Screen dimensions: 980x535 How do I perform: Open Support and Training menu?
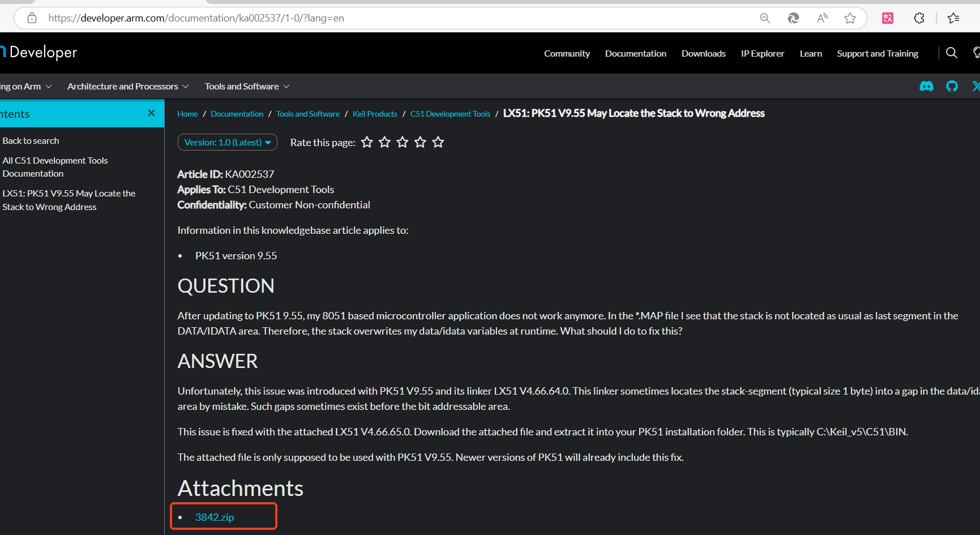point(878,53)
